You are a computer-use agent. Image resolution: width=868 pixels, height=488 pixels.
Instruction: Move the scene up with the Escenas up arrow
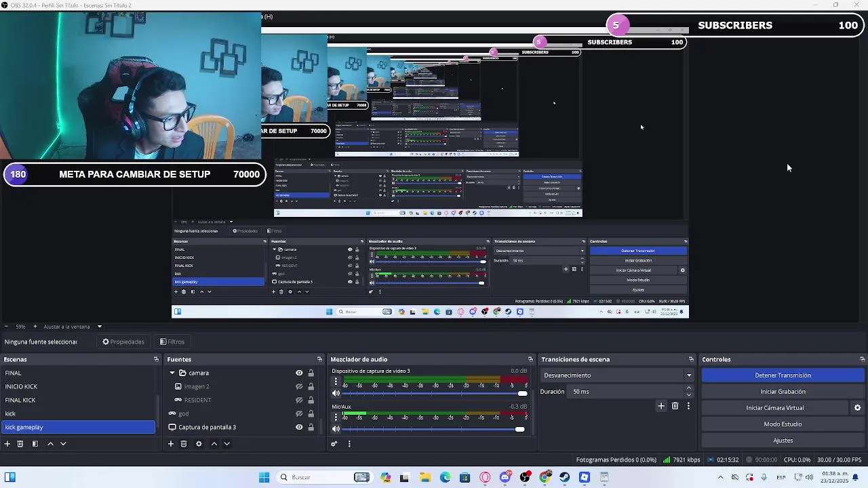[x=50, y=444]
